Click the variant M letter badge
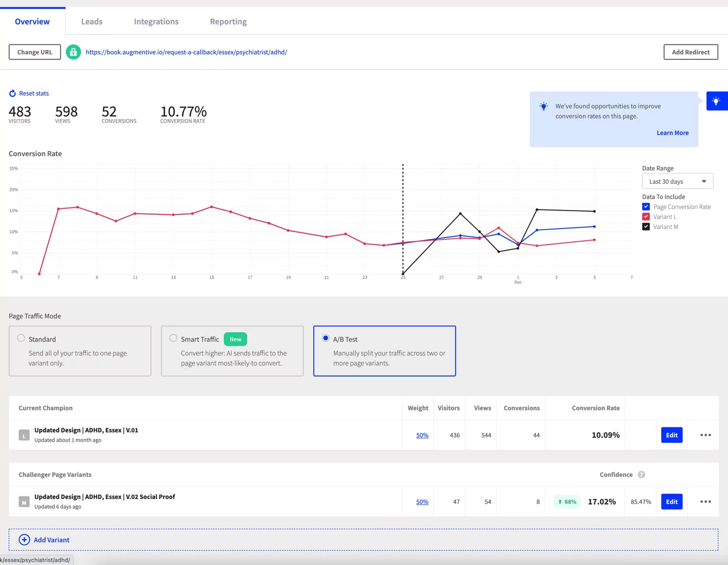This screenshot has width=728, height=565. coord(24,502)
